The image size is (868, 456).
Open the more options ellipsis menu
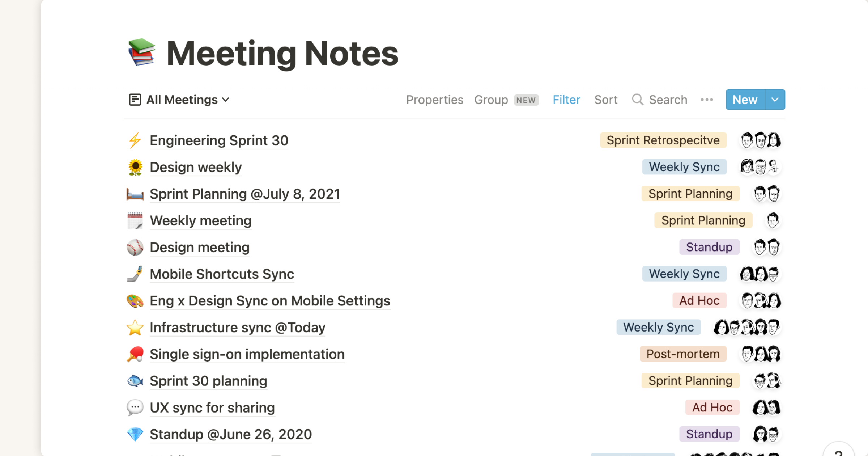(707, 100)
